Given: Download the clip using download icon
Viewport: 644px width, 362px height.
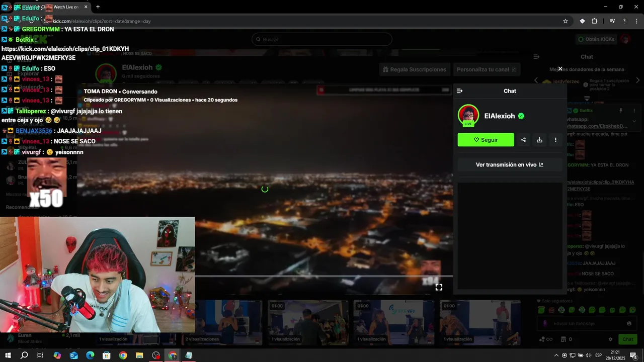Looking at the screenshot, I should coord(539,140).
